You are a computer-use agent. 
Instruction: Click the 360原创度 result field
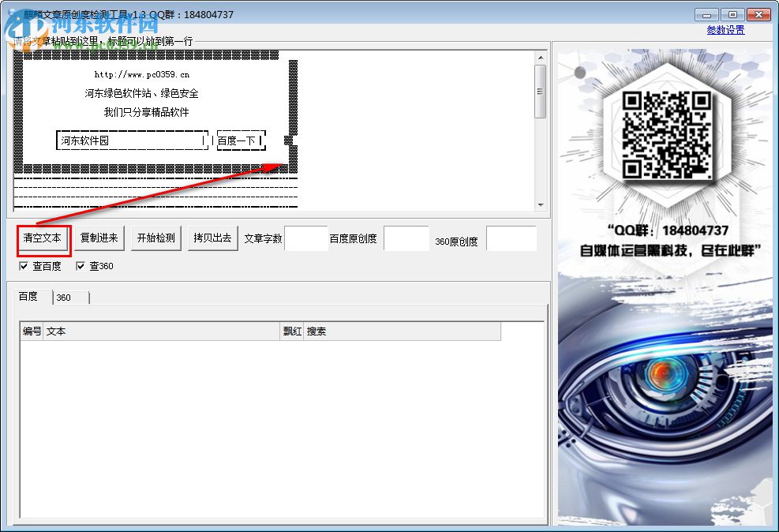pos(511,238)
